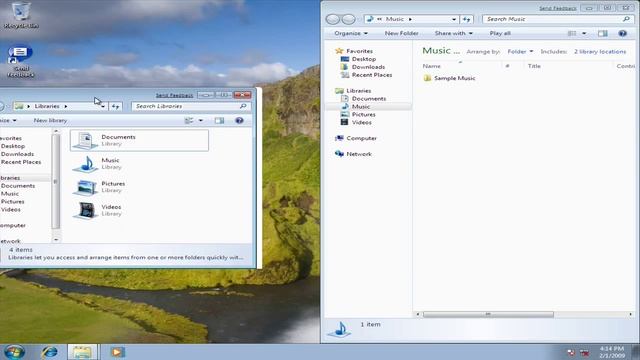Go back in the Music window
Screen dimensions: 640x360
333,19
